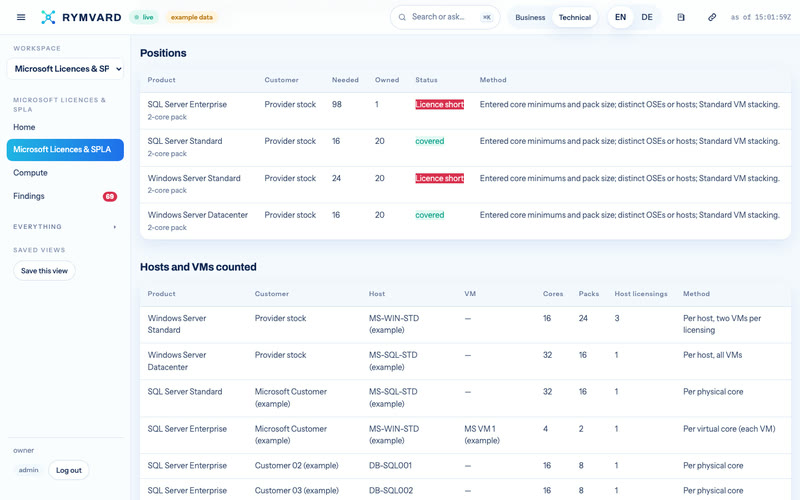
Task: Click Host licensings column header
Action: 641,294
